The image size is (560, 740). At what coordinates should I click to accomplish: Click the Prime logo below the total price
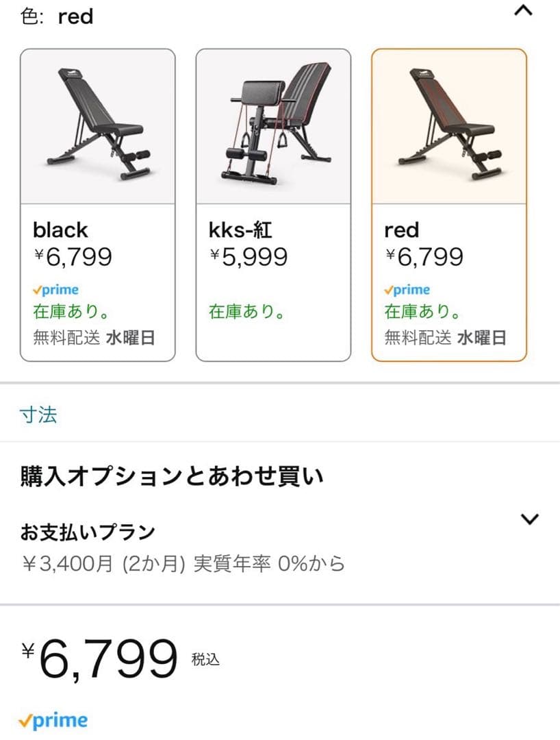coord(53,719)
